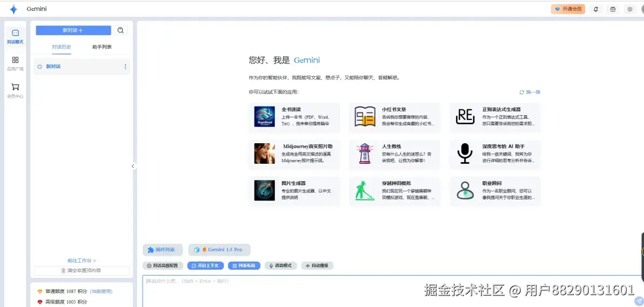Toggle 列表布局 layout option
Screen dimensions: 644x307
tap(244, 265)
